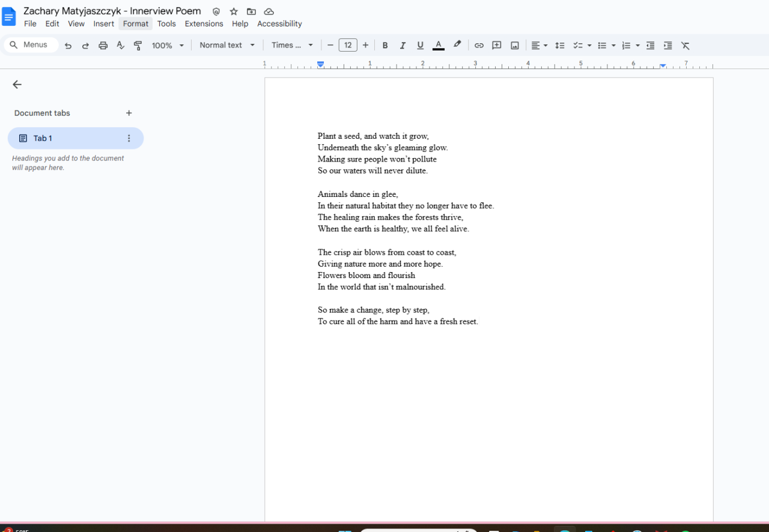This screenshot has height=532, width=769.
Task: Click the line "Plant a seed, and watch it grow,"
Action: [373, 136]
